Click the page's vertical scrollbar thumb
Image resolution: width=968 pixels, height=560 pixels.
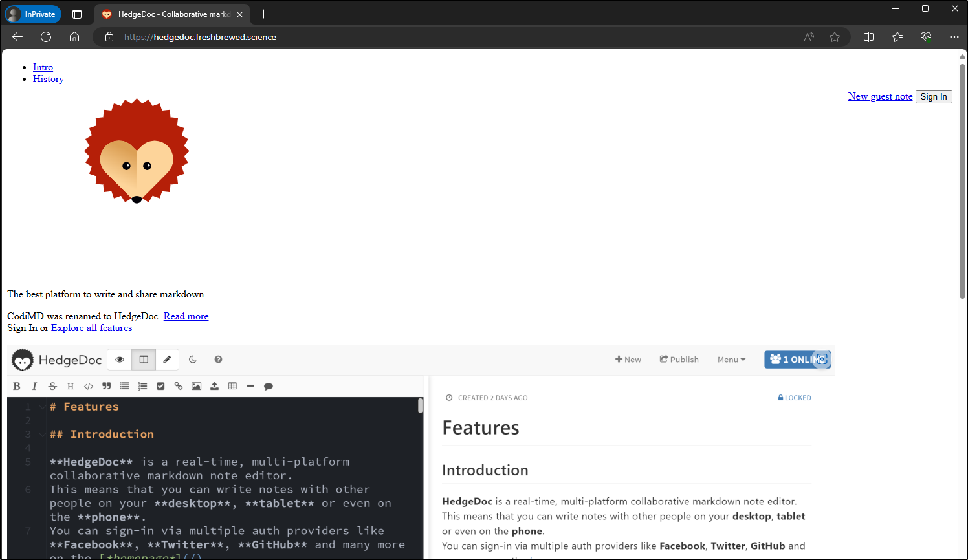tap(962, 180)
